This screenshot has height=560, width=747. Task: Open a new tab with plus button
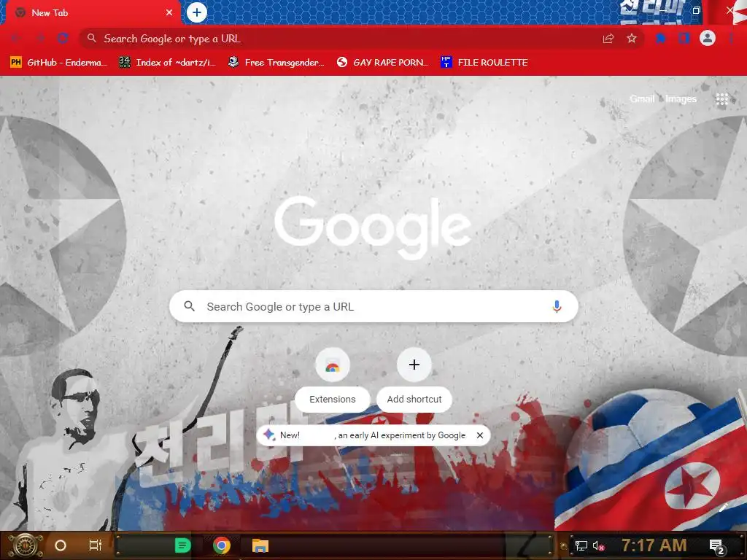click(197, 12)
